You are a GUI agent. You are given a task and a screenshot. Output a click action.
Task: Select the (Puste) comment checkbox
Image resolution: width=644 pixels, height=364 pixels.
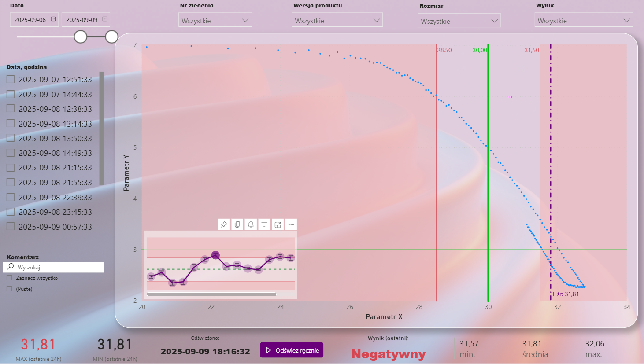(9, 289)
